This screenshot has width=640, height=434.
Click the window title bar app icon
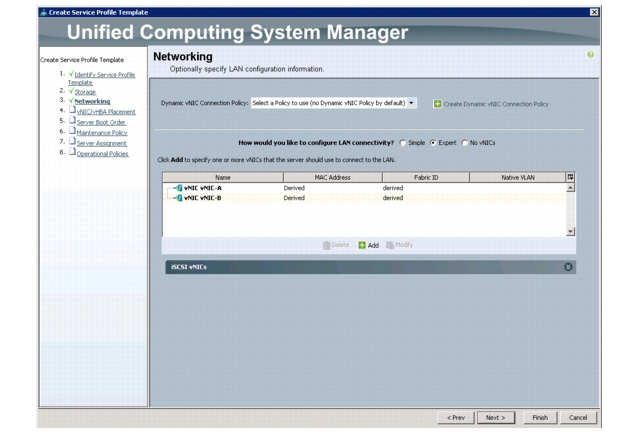click(44, 12)
